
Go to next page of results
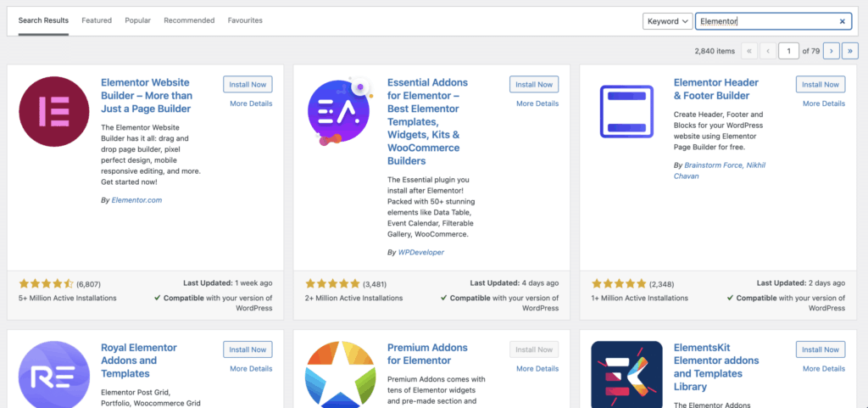point(831,51)
